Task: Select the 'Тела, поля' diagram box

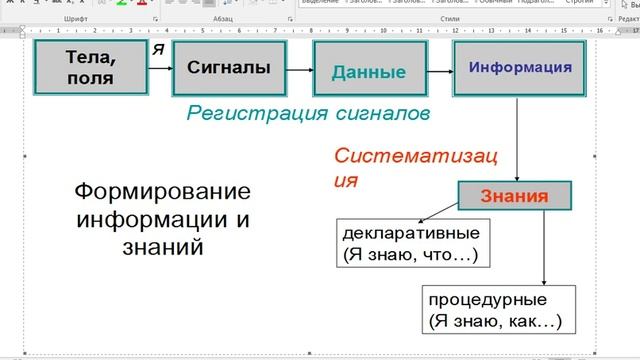Action: click(x=91, y=67)
